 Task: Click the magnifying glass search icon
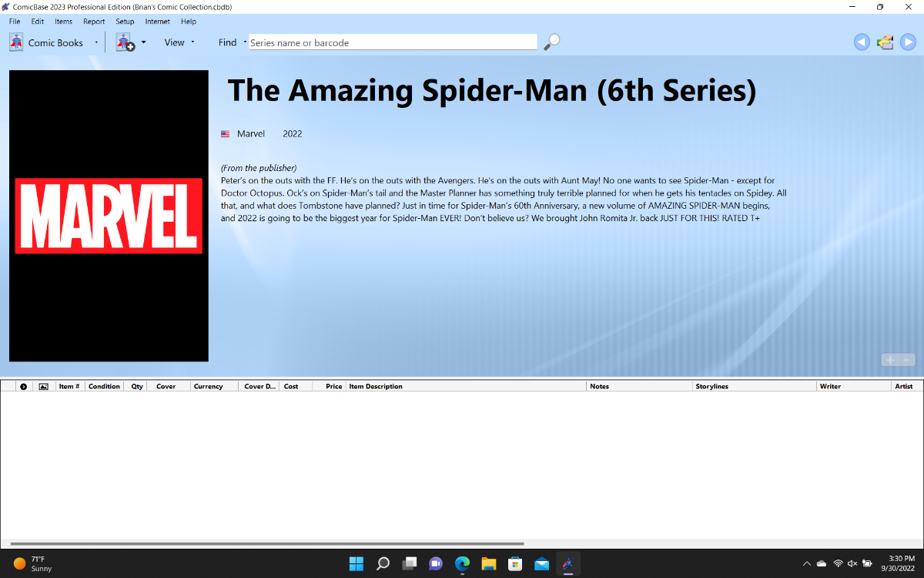point(552,42)
